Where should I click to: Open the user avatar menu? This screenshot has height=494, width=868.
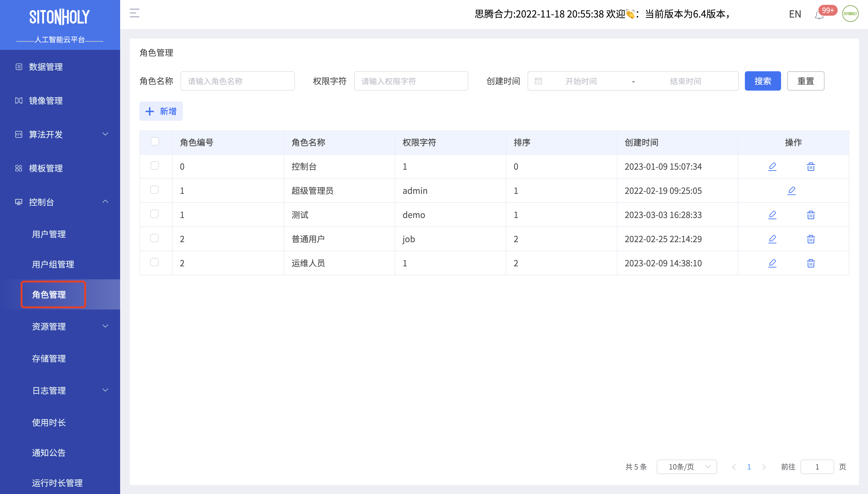pos(850,14)
